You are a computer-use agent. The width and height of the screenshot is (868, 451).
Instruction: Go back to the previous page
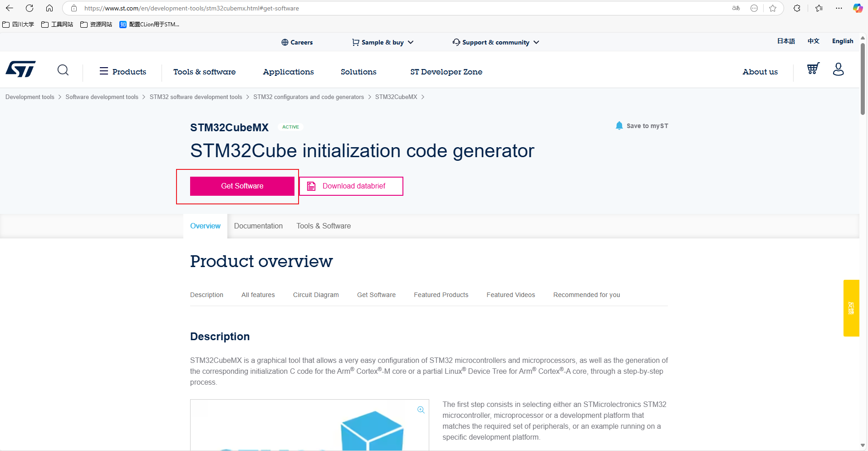10,8
